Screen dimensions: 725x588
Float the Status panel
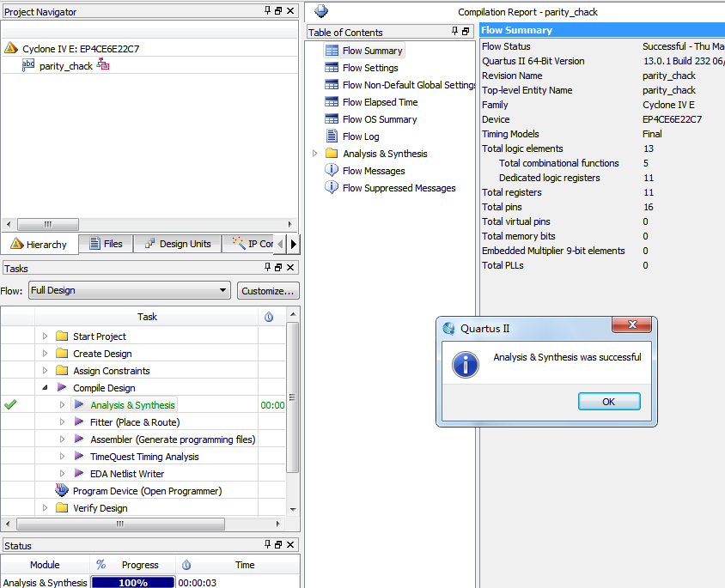click(x=278, y=544)
